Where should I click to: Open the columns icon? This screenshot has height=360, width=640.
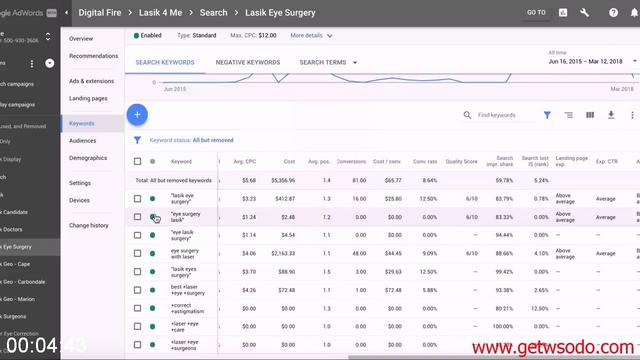click(590, 115)
